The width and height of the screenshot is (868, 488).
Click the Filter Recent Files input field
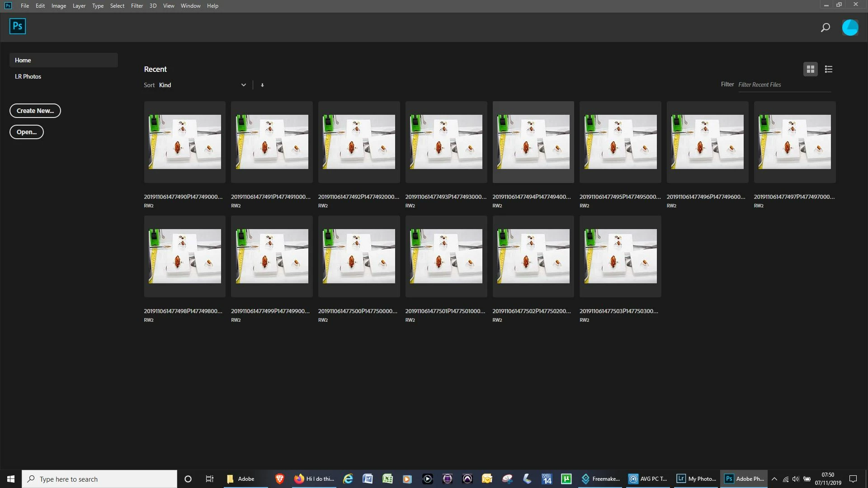click(784, 85)
